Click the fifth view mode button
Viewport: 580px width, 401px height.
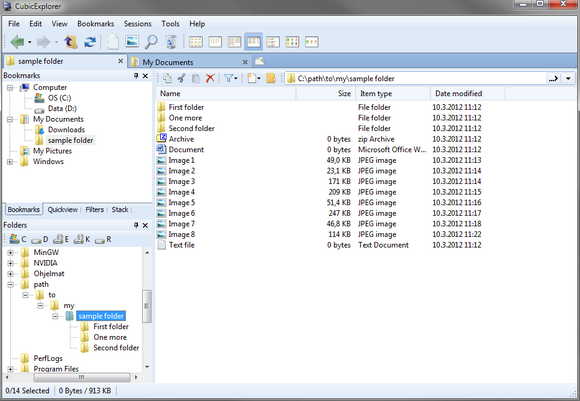273,42
